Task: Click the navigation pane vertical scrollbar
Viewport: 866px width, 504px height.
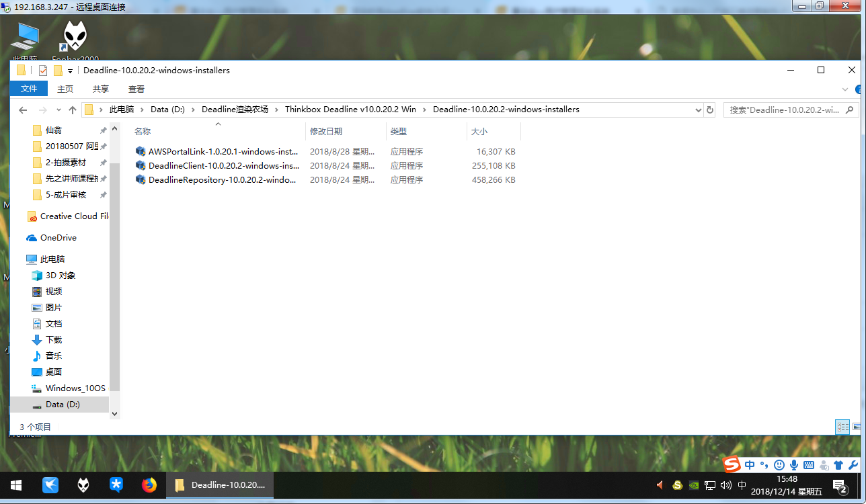Action: coord(114,269)
